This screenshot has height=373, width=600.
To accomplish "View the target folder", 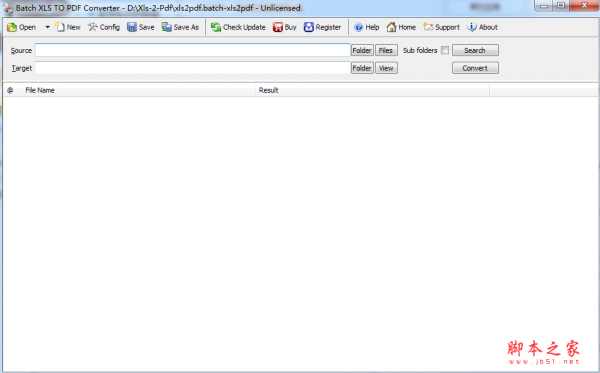I will 386,68.
